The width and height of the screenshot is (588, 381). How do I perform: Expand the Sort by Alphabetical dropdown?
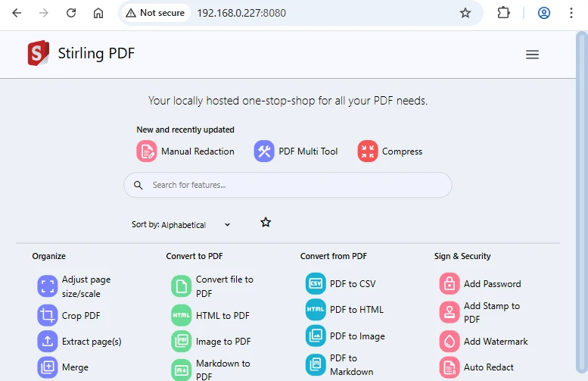point(182,225)
